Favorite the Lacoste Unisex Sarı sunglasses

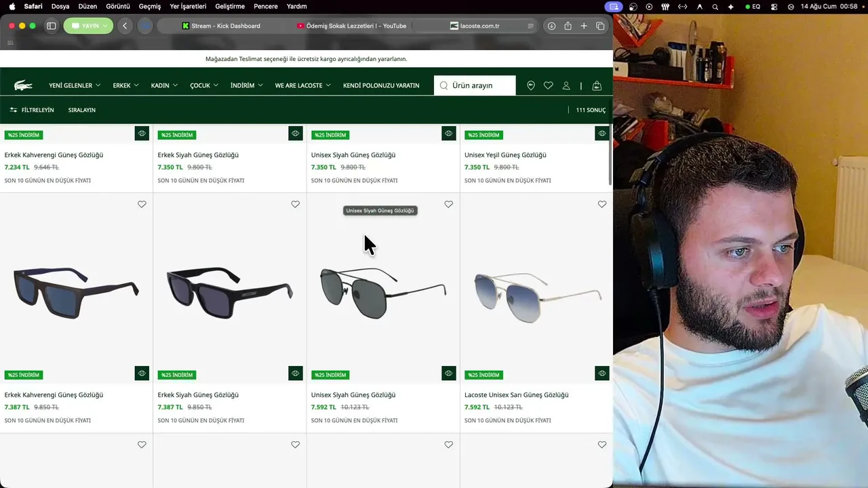click(601, 204)
